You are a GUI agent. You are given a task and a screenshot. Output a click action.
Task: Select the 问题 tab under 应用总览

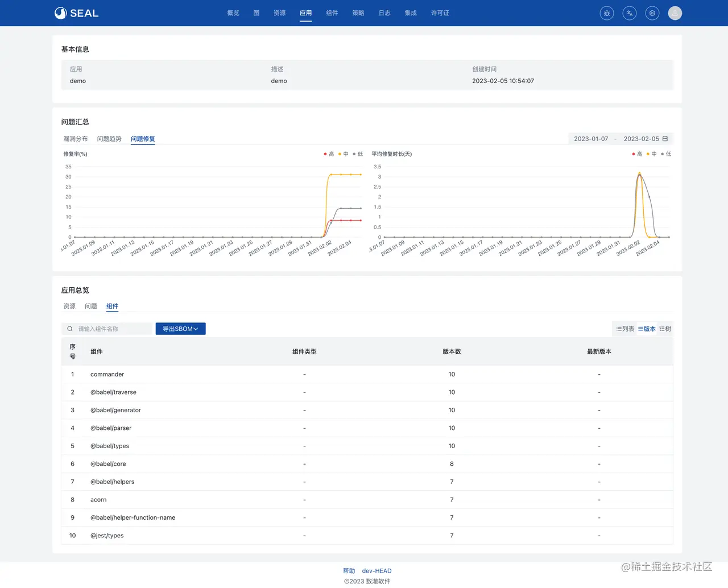tap(91, 306)
